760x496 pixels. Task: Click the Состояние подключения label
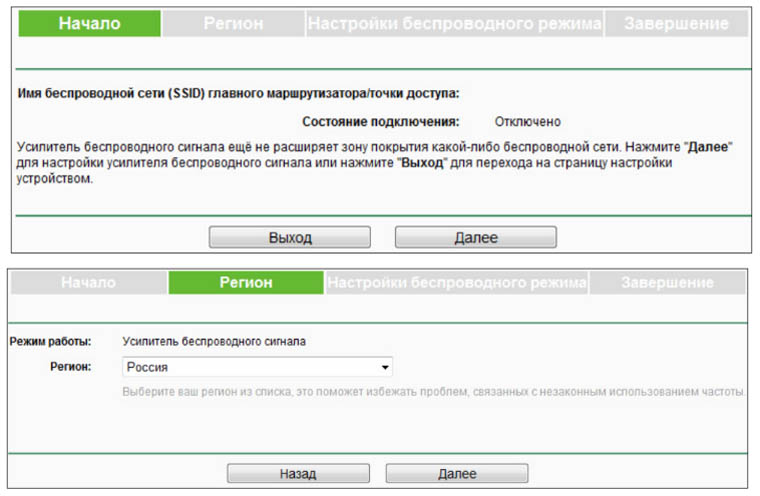point(381,122)
